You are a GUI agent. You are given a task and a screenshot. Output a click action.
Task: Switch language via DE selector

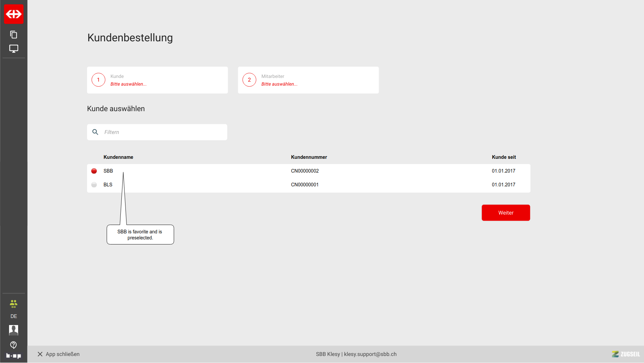(x=14, y=316)
